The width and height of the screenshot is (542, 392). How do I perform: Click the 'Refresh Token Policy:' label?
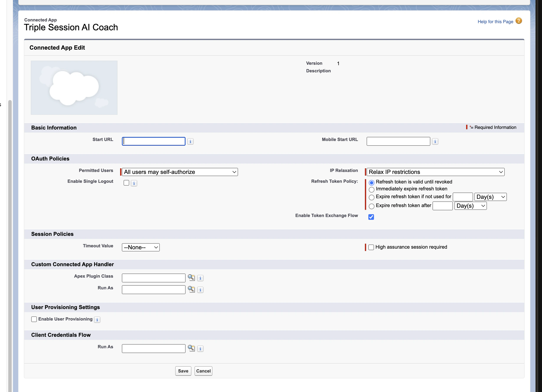tap(334, 181)
